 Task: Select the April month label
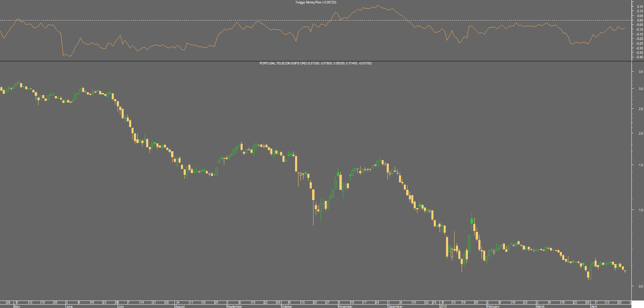pyautogui.click(x=594, y=306)
